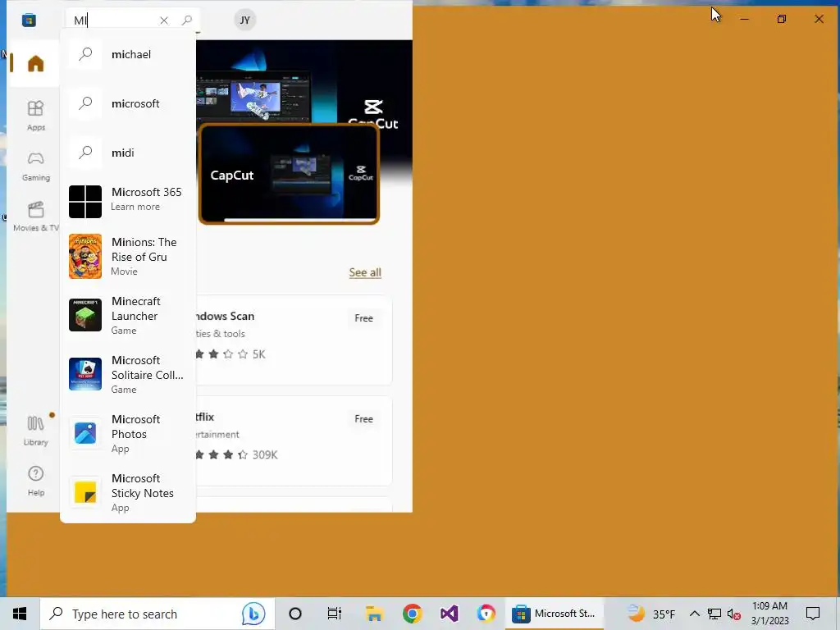Click the Microsoft Store logo icon
The image size is (840, 630).
coord(29,21)
